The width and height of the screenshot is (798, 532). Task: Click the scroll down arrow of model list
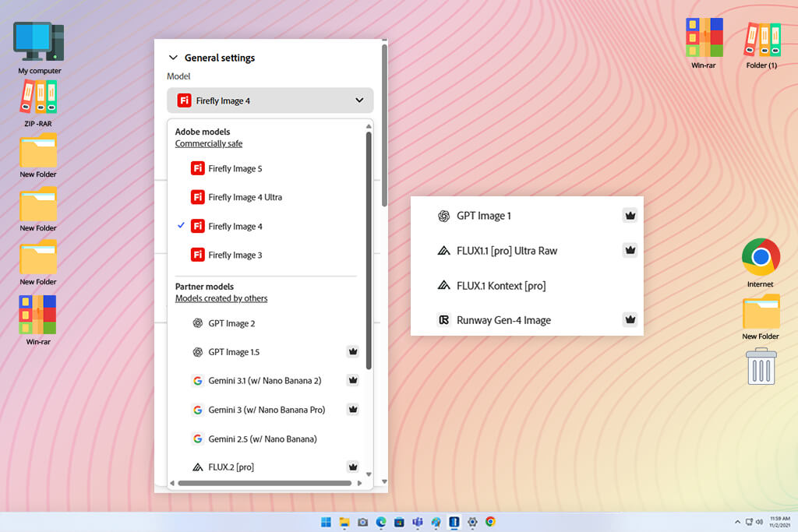[x=369, y=474]
